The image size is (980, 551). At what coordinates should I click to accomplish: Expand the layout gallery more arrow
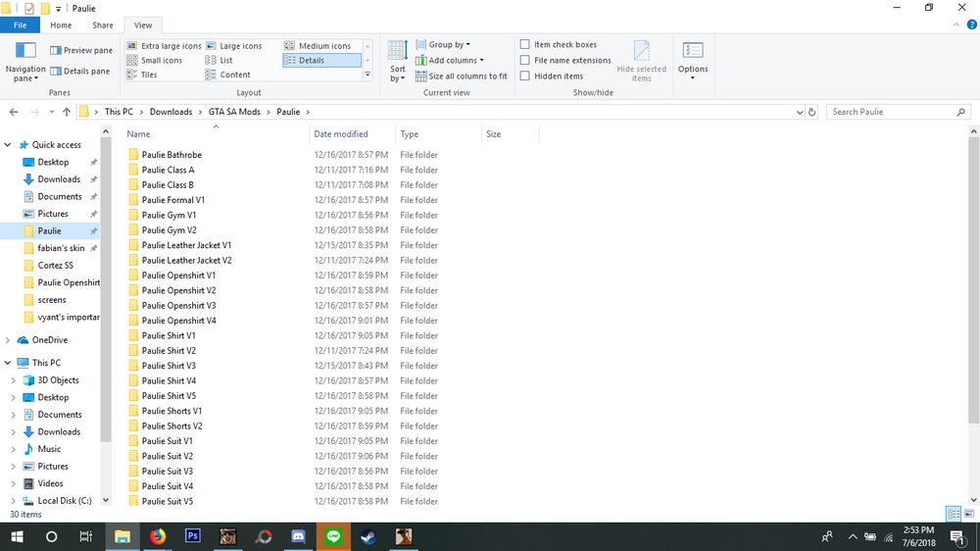pos(367,75)
